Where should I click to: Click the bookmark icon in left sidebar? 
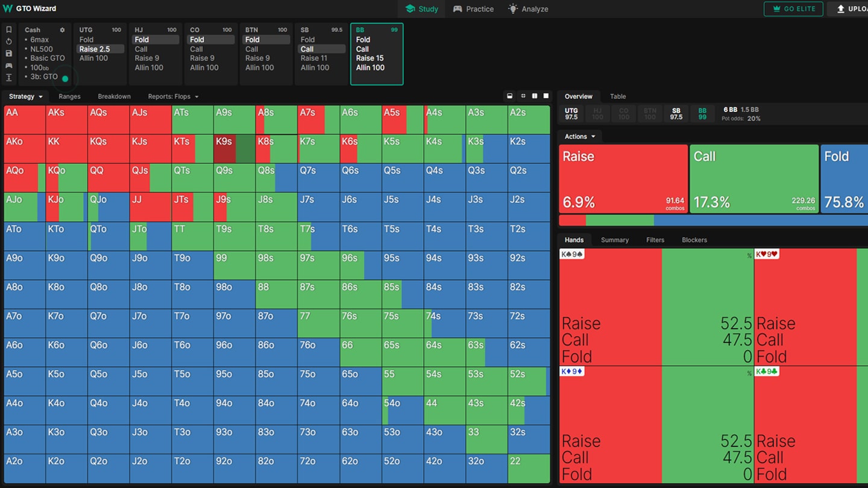tap(8, 30)
